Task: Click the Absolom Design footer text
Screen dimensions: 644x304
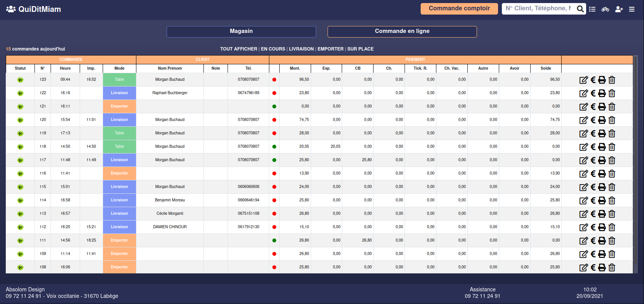Action: 25,289
